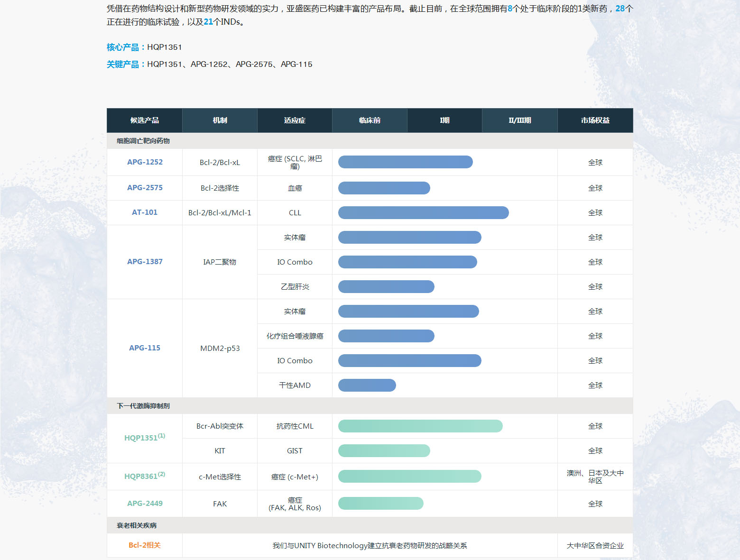Image resolution: width=740 pixels, height=560 pixels.
Task: Click the 乙型肝炎 progress bar
Action: 386,286
